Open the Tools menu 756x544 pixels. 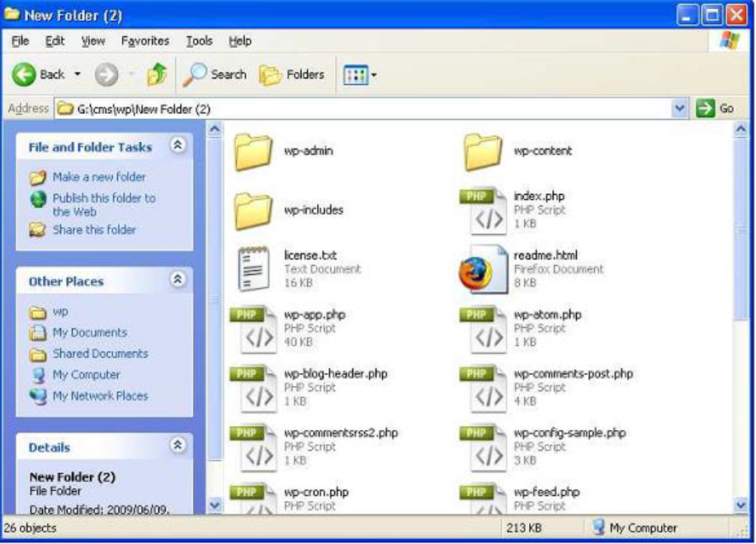(x=199, y=41)
